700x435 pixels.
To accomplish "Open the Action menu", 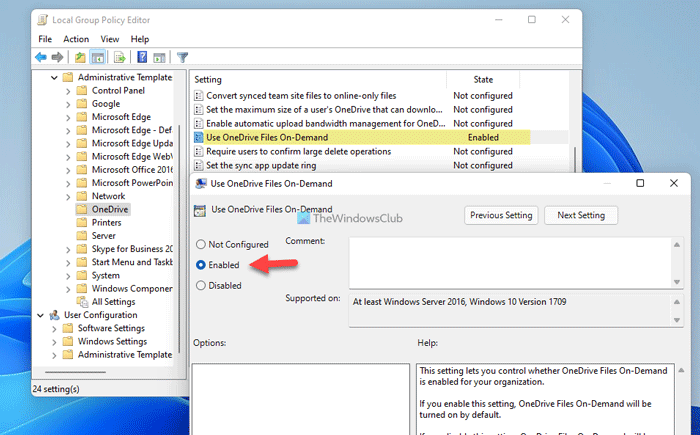I will pos(76,39).
